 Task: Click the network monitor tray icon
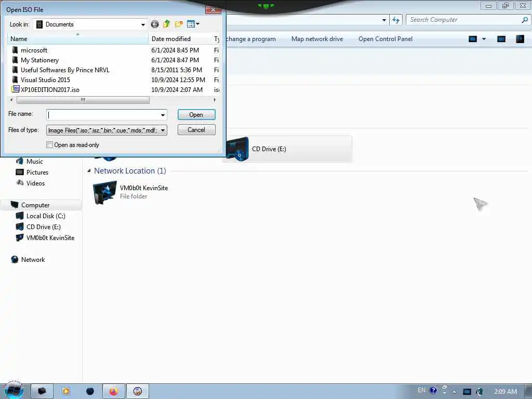[467, 392]
